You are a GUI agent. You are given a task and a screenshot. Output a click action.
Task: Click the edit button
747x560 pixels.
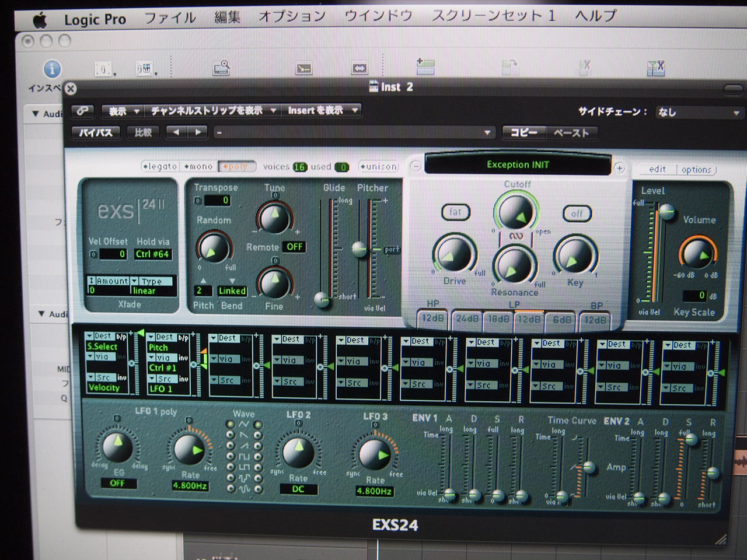[x=657, y=169]
